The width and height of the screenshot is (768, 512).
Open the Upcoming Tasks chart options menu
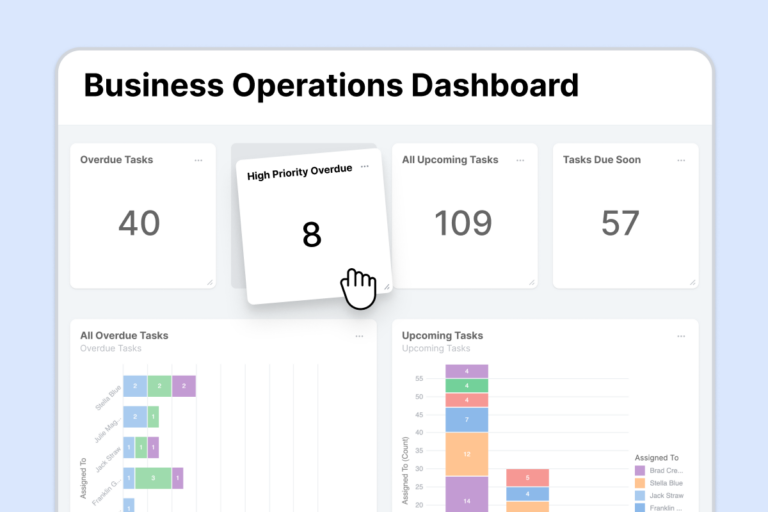click(x=681, y=336)
